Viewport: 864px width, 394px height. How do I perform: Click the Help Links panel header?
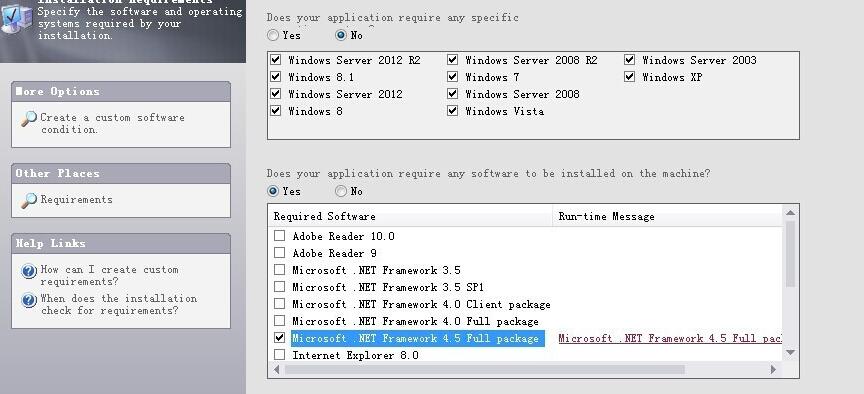click(x=121, y=244)
